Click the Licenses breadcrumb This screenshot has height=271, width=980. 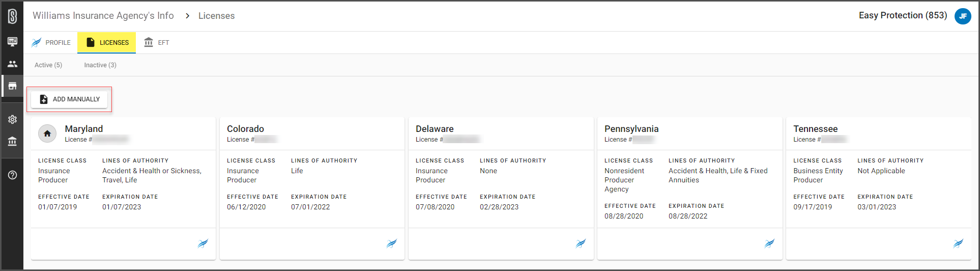(x=217, y=16)
